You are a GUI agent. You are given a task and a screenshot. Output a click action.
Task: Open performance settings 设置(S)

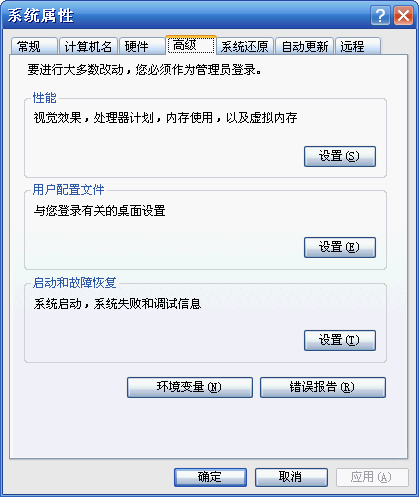point(340,156)
